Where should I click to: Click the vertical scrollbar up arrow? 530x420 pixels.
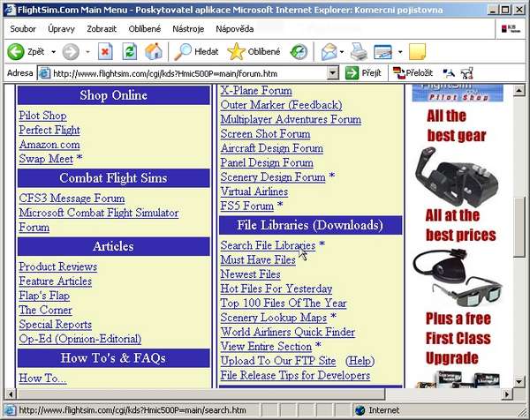519,91
